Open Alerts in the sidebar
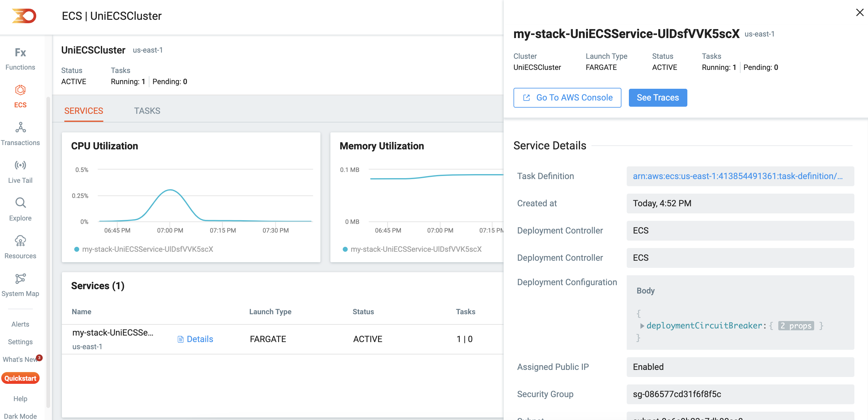 [20, 324]
